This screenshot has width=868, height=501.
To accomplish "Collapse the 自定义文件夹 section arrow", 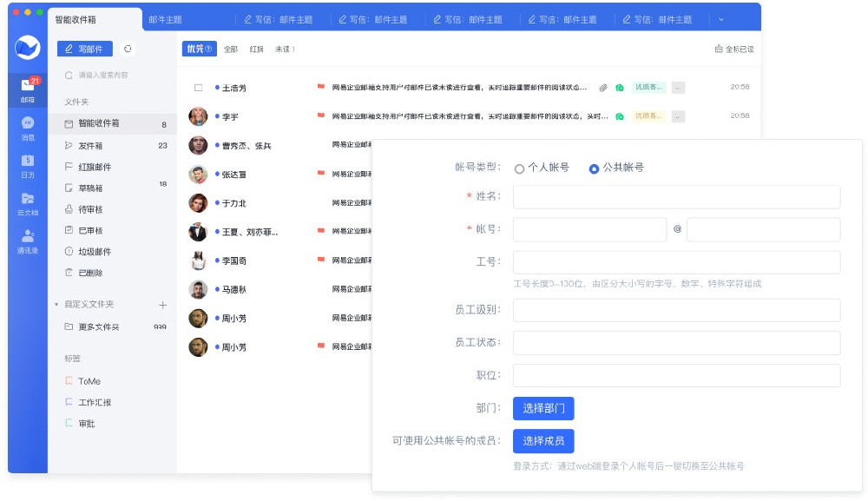I will 56,305.
